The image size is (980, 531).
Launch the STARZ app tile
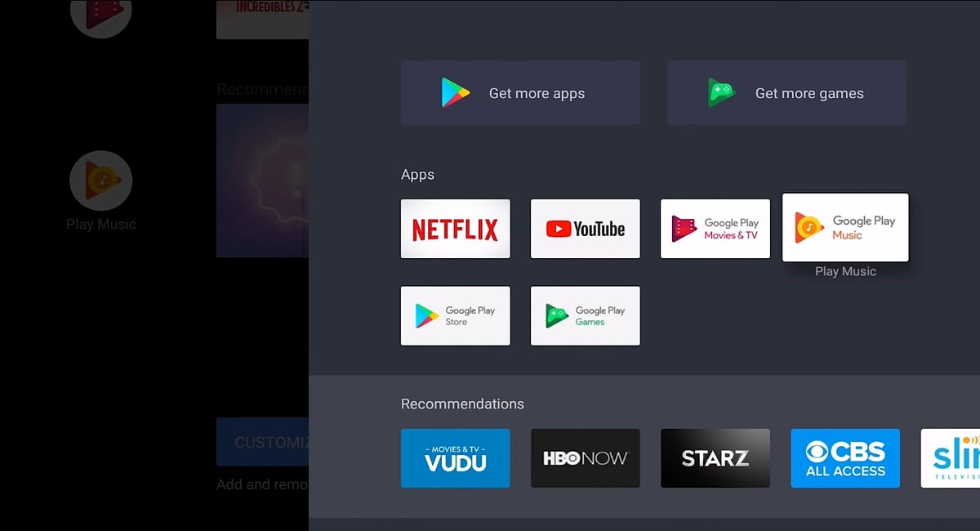715,458
